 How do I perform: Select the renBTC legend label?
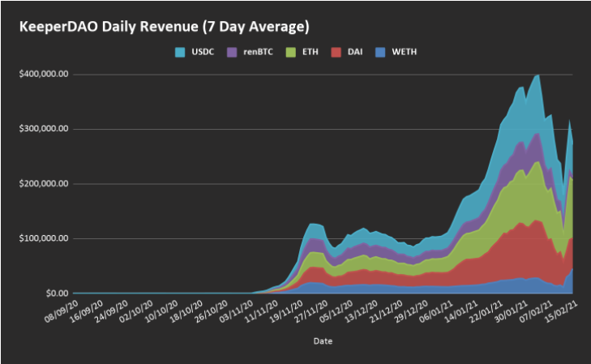tap(258, 52)
